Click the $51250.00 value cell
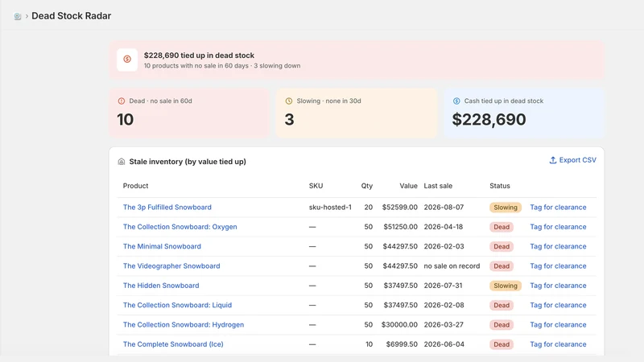Image resolution: width=644 pixels, height=362 pixels. pos(400,227)
